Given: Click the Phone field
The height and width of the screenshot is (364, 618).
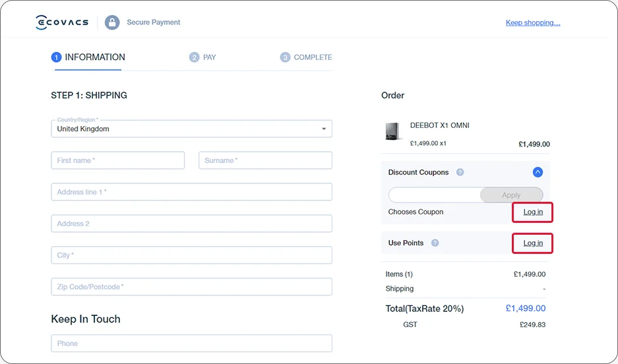Looking at the screenshot, I should pyautogui.click(x=191, y=343).
